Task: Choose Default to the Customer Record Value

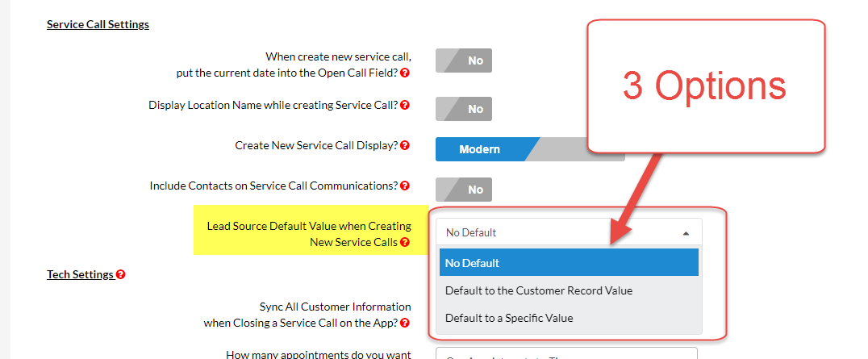Action: [569, 290]
